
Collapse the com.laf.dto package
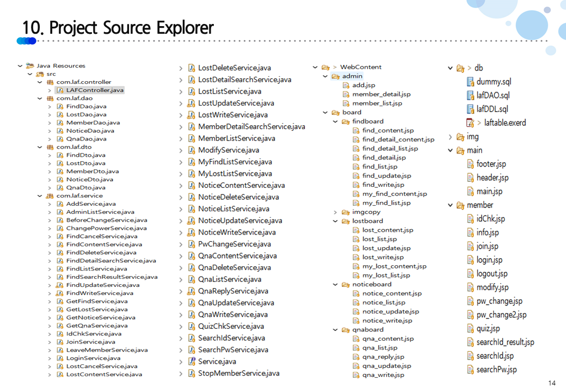[x=40, y=147]
